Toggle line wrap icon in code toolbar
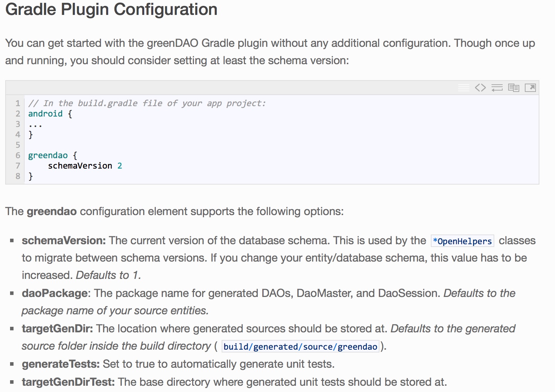Screen dimensions: 555x392 (497, 88)
